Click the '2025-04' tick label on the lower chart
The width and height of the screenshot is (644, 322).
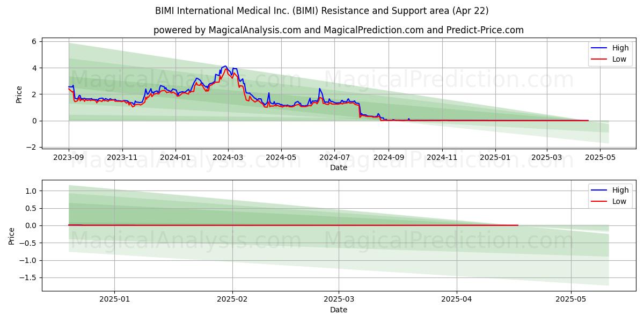point(457,300)
